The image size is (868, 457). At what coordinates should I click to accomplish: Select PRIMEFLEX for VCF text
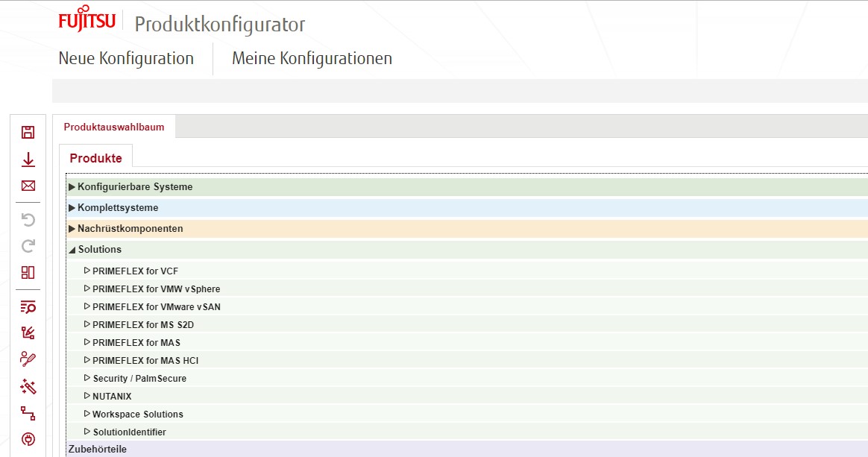135,271
